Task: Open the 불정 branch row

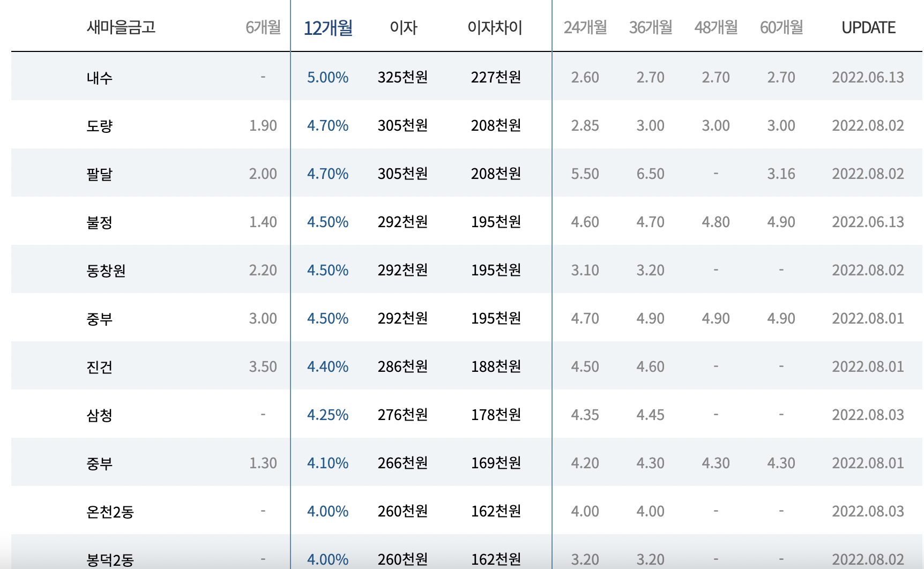Action: pos(467,221)
